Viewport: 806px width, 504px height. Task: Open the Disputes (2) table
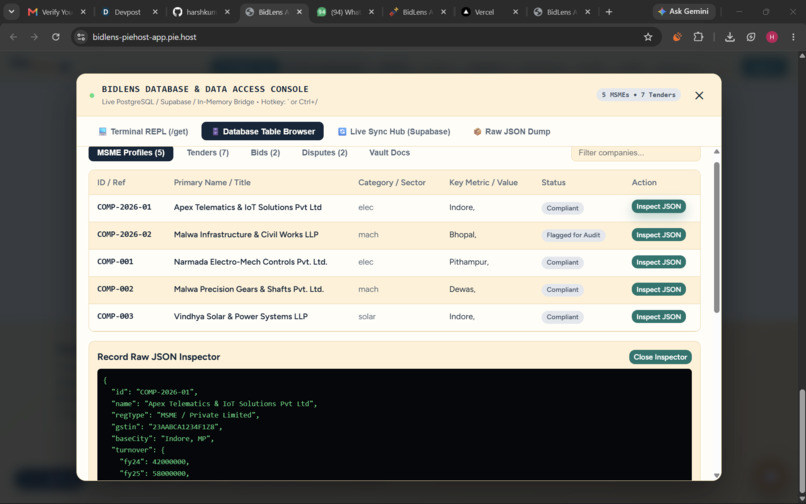coord(324,153)
